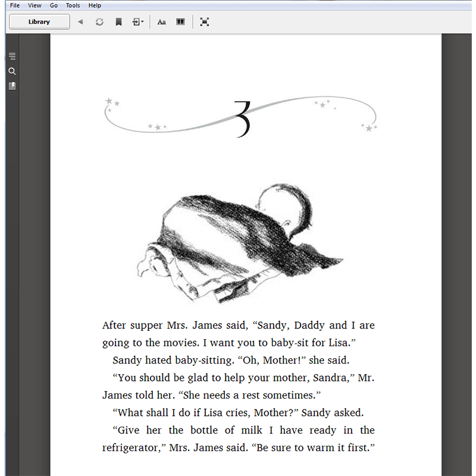Open the Go menu

click(x=54, y=5)
